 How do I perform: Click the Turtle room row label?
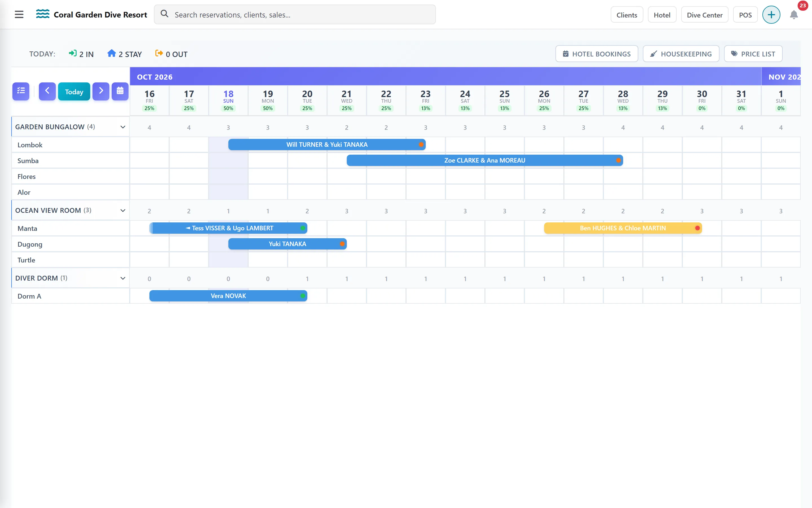tap(26, 260)
